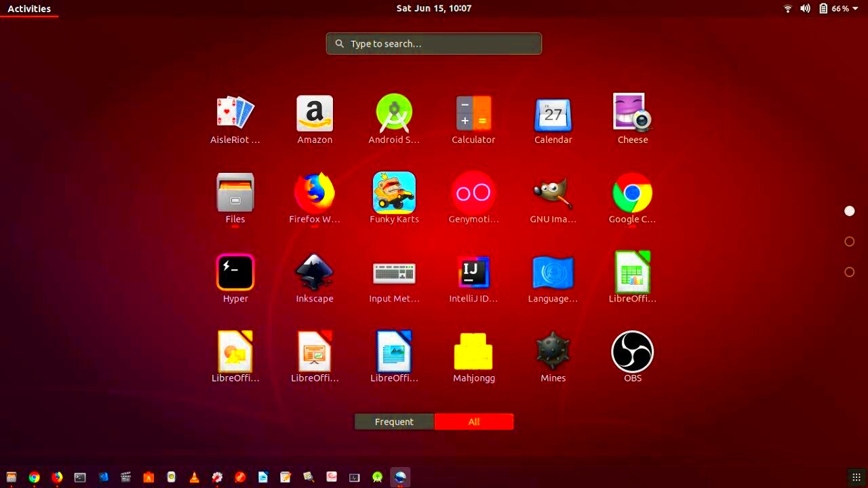Open the Calculator app
868x488 pixels.
point(473,119)
